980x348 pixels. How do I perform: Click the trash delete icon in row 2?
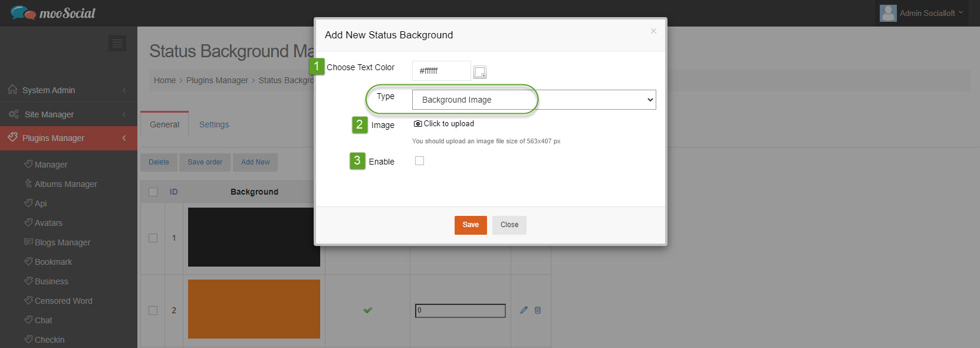click(538, 310)
